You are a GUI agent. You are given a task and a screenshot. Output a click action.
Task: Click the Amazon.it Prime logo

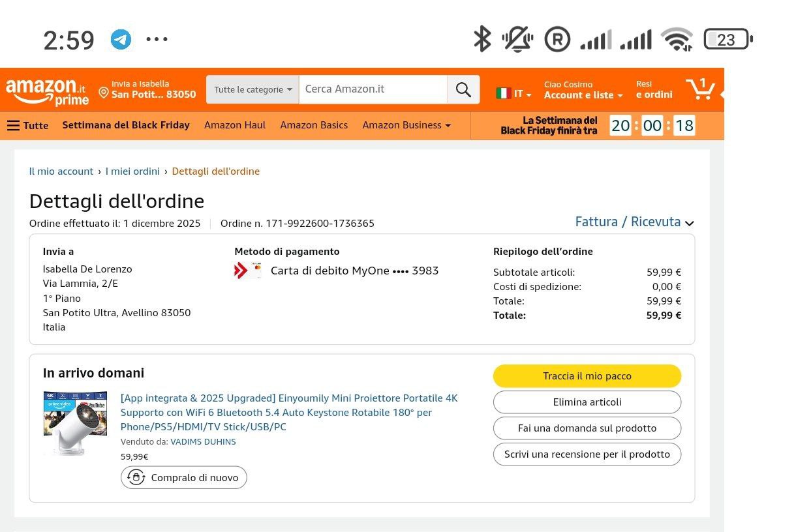coord(47,91)
